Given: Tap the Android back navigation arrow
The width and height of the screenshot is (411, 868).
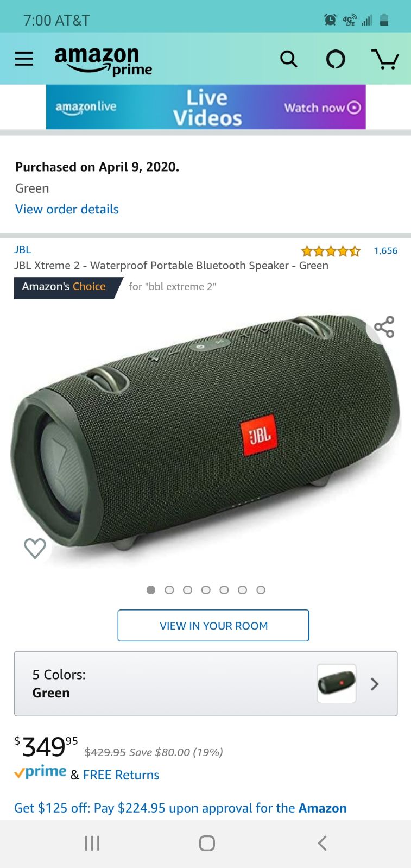Looking at the screenshot, I should (x=322, y=843).
